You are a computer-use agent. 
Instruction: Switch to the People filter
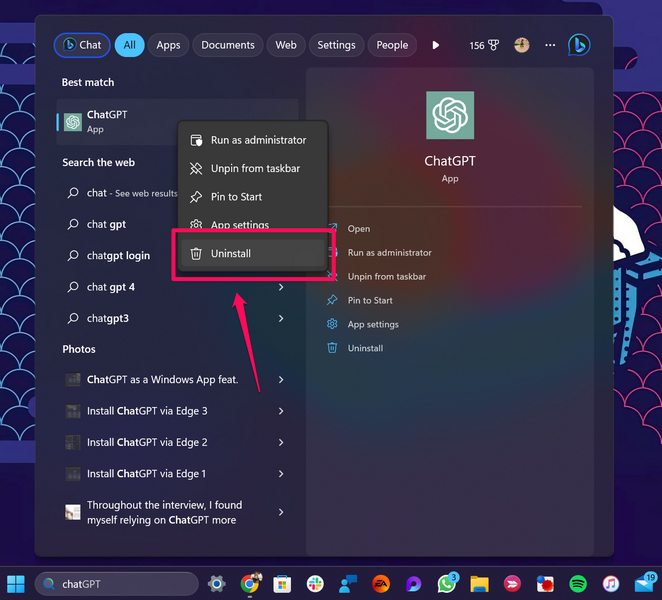(392, 45)
